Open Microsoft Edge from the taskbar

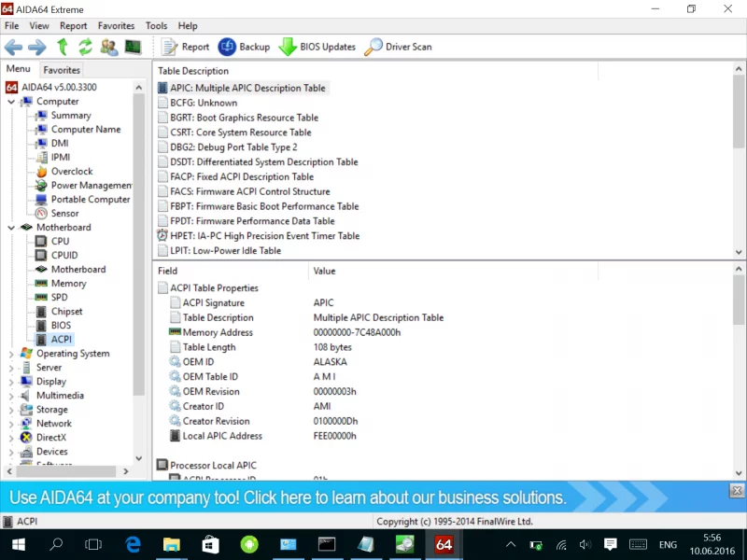coord(133,544)
